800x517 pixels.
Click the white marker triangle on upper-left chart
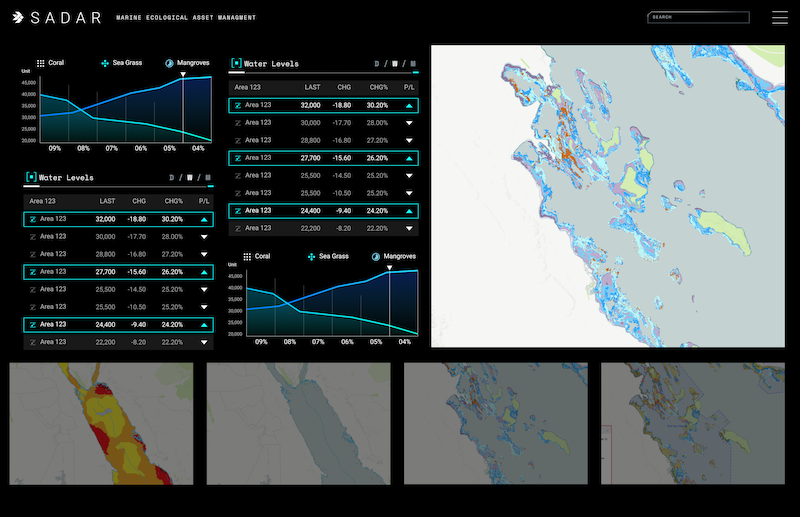(183, 74)
